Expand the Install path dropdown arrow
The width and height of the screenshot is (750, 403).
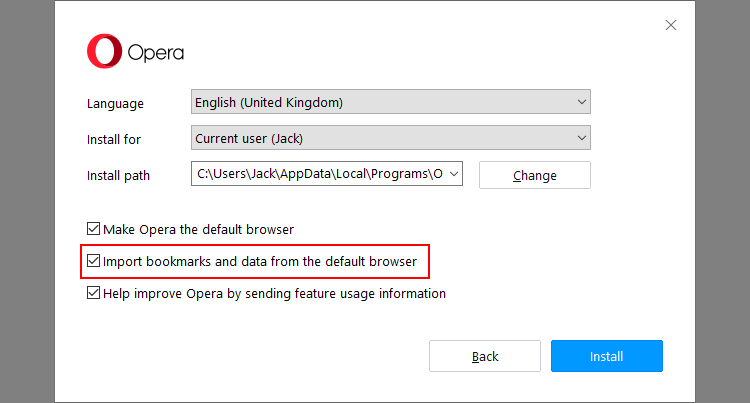coord(455,174)
